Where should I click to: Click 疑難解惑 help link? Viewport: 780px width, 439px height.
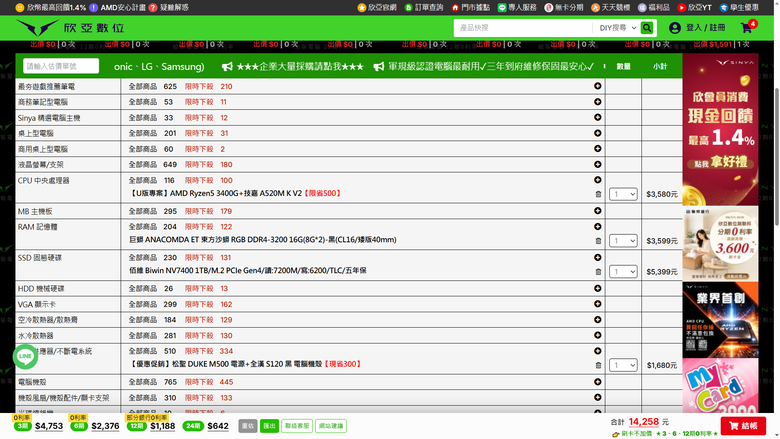coord(169,7)
